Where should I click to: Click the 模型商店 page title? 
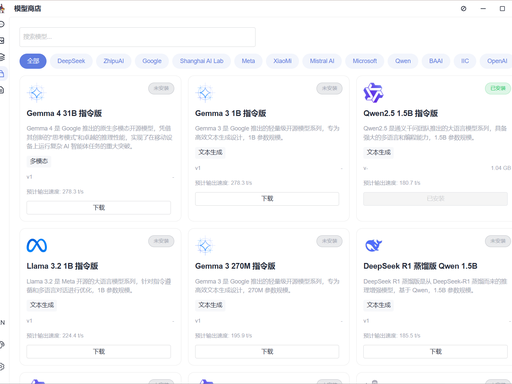point(27,9)
